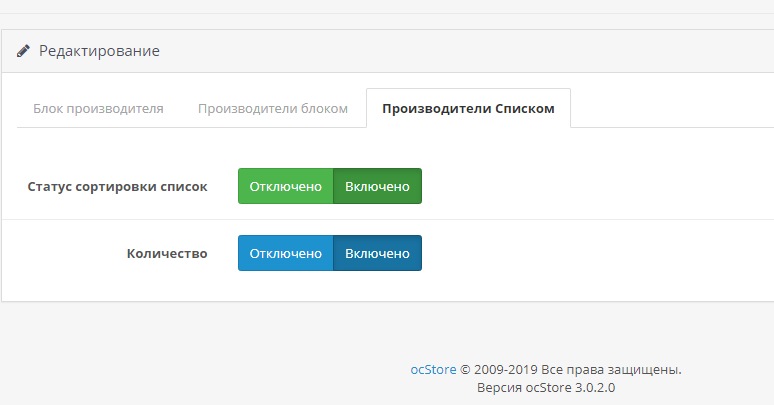Open the ocStore footer link
This screenshot has width=774, height=405.
(x=433, y=369)
